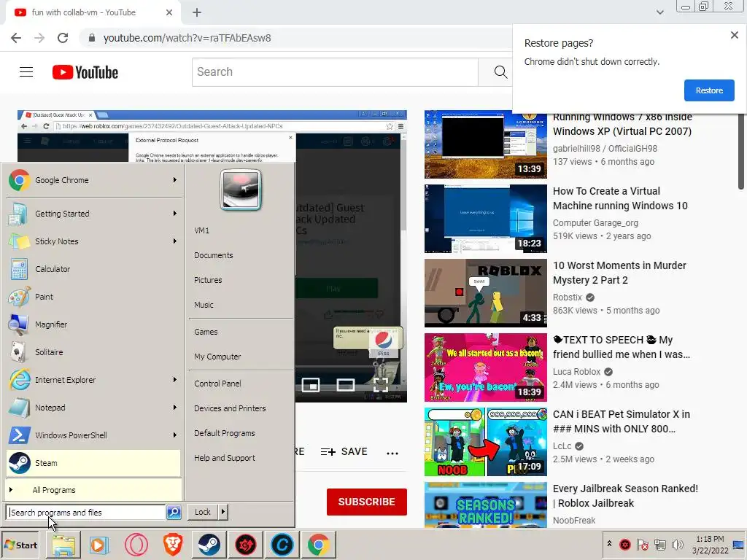The image size is (747, 560).
Task: Expand Notepad recent files arrow
Action: (x=175, y=408)
